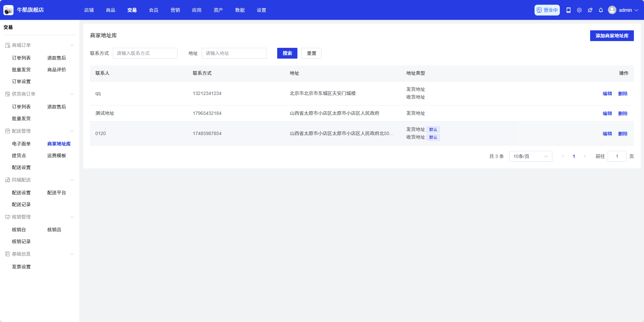Collapse the 商城订单 sidebar group
Viewport: 644px width, 322px height.
[72, 45]
